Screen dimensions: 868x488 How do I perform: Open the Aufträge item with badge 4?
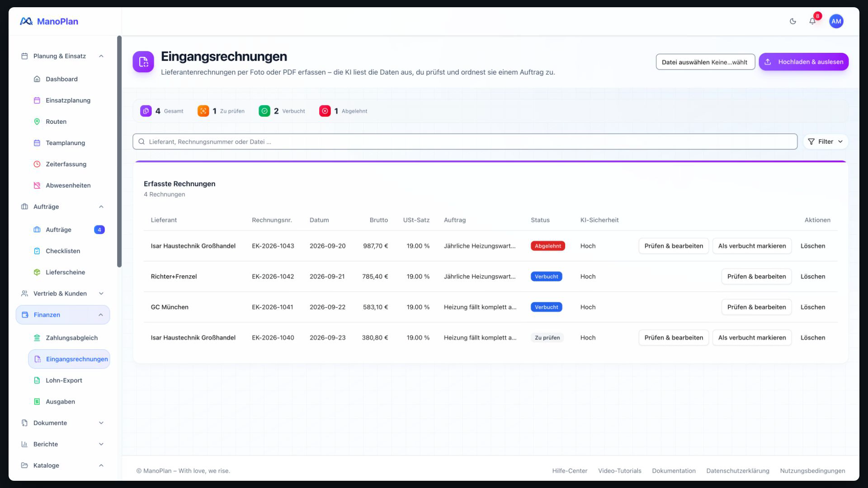pos(69,230)
